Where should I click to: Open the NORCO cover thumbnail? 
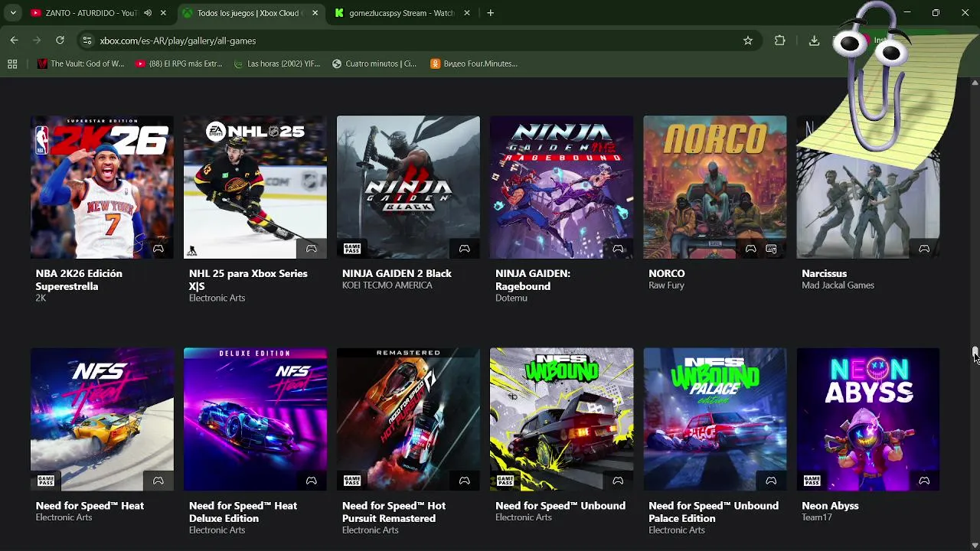[x=714, y=187]
